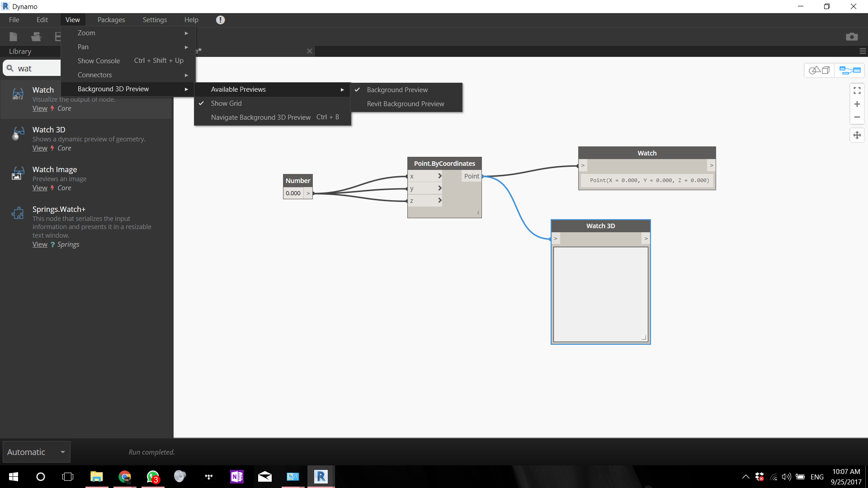Expand the Zoom submenu
This screenshot has height=488, width=868.
(128, 33)
